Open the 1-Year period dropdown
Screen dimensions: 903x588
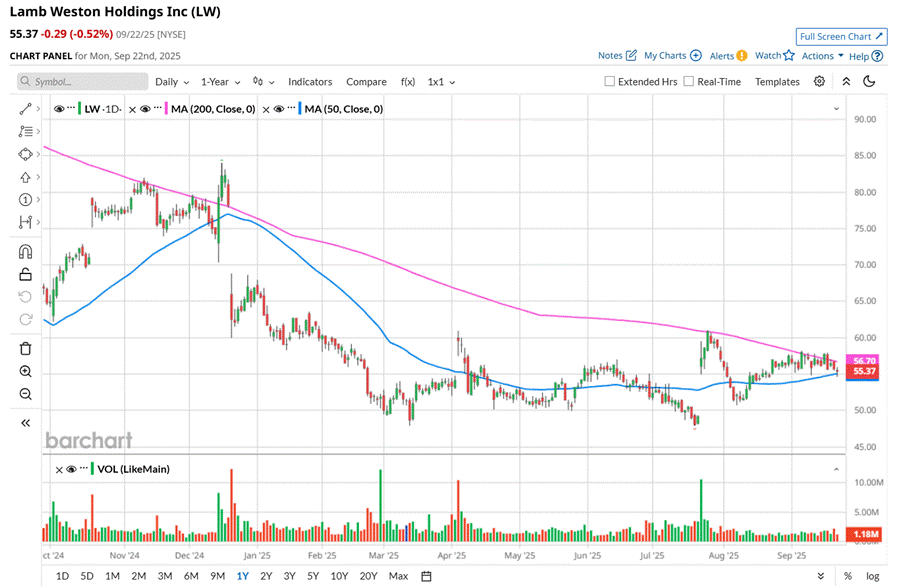221,82
